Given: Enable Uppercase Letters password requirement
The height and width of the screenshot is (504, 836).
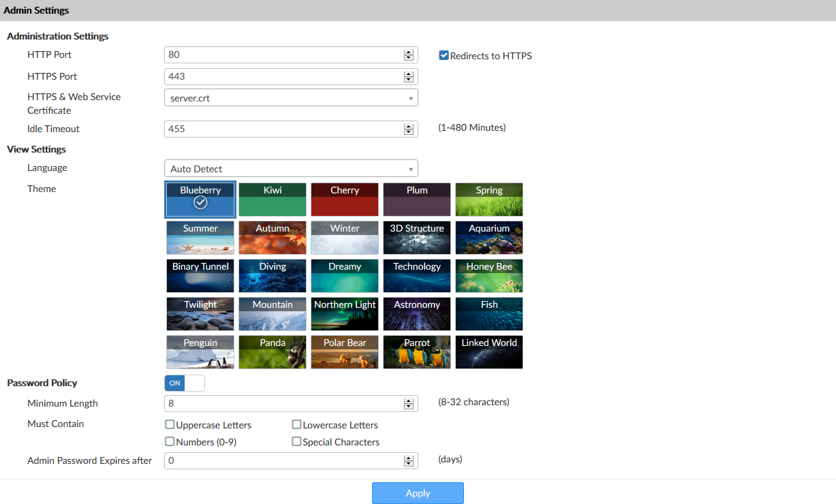Looking at the screenshot, I should pos(170,424).
